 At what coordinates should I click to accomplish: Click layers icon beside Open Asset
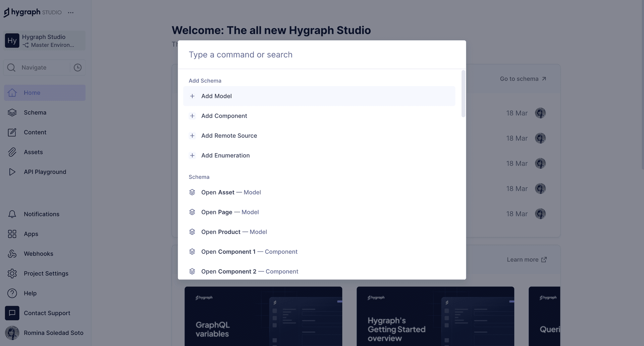(x=192, y=192)
